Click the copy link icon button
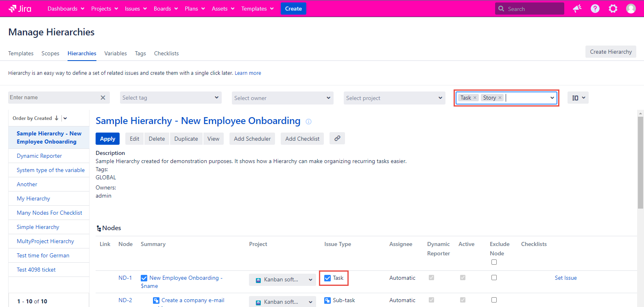Viewport: 644px width, 307px height. (x=337, y=139)
